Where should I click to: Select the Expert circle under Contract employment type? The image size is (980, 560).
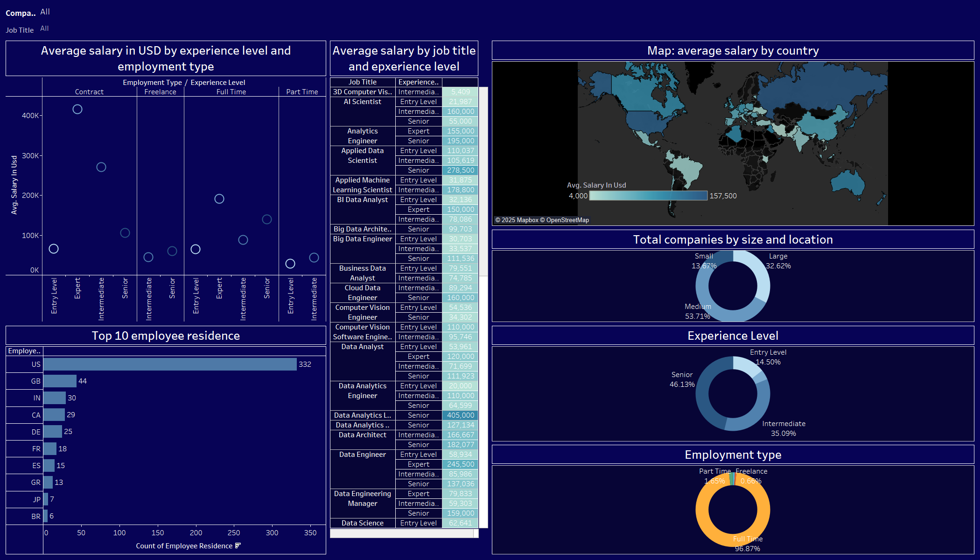tap(77, 109)
